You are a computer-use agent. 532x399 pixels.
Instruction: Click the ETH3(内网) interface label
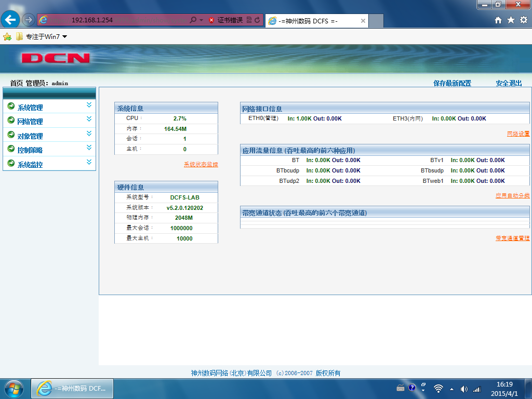click(408, 118)
